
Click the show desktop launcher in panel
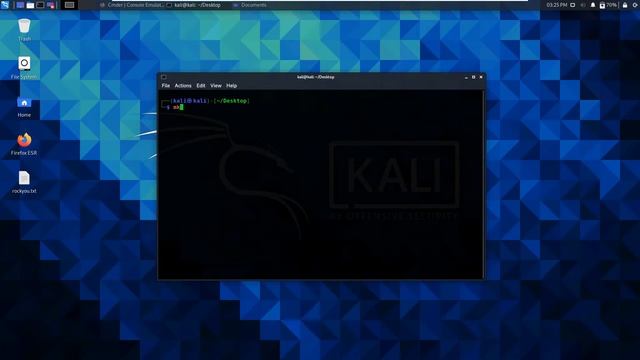click(x=20, y=5)
